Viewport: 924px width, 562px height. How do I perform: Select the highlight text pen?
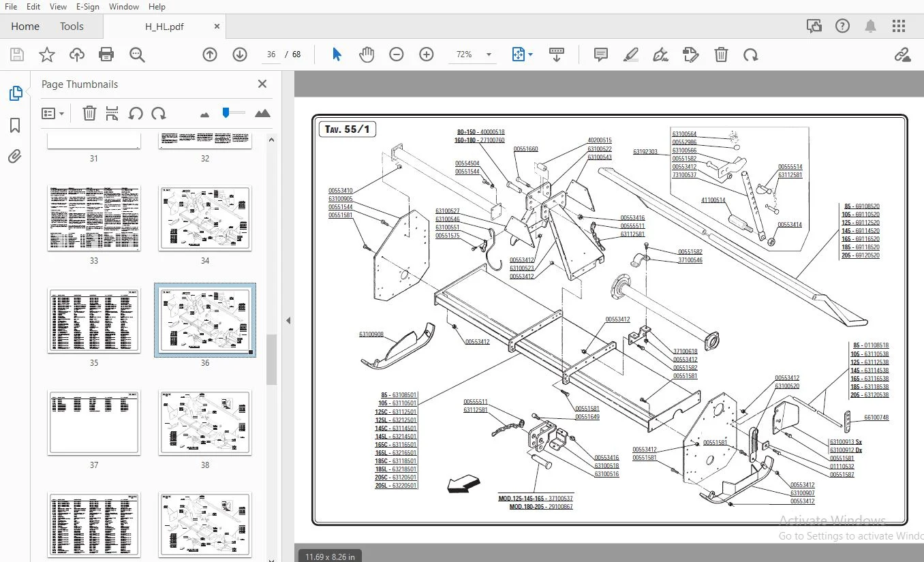631,54
